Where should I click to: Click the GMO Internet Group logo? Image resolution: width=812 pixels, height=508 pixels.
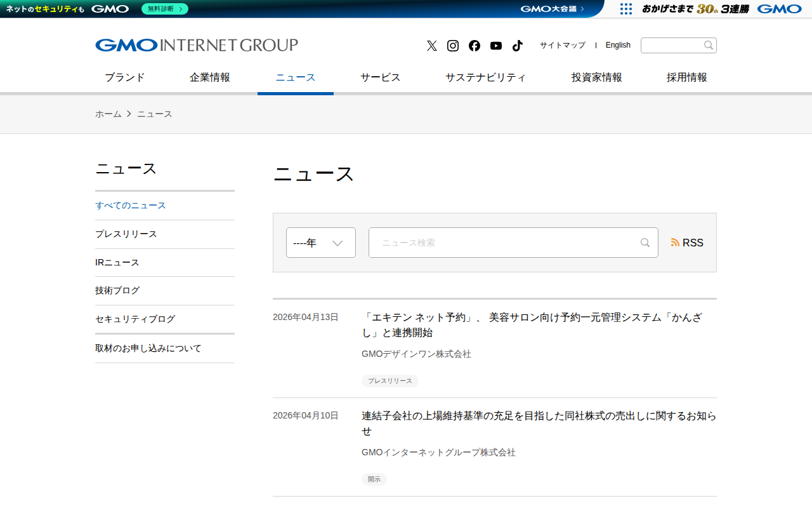tap(197, 45)
